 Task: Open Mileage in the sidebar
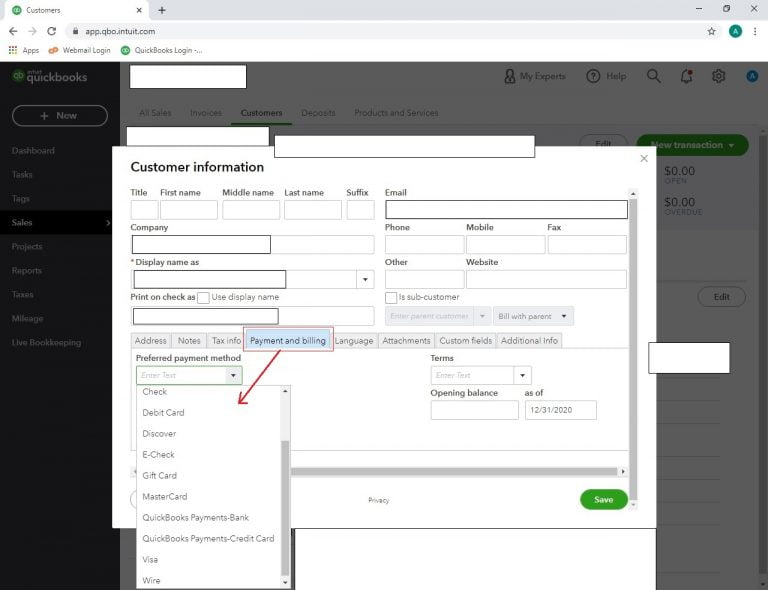point(27,318)
